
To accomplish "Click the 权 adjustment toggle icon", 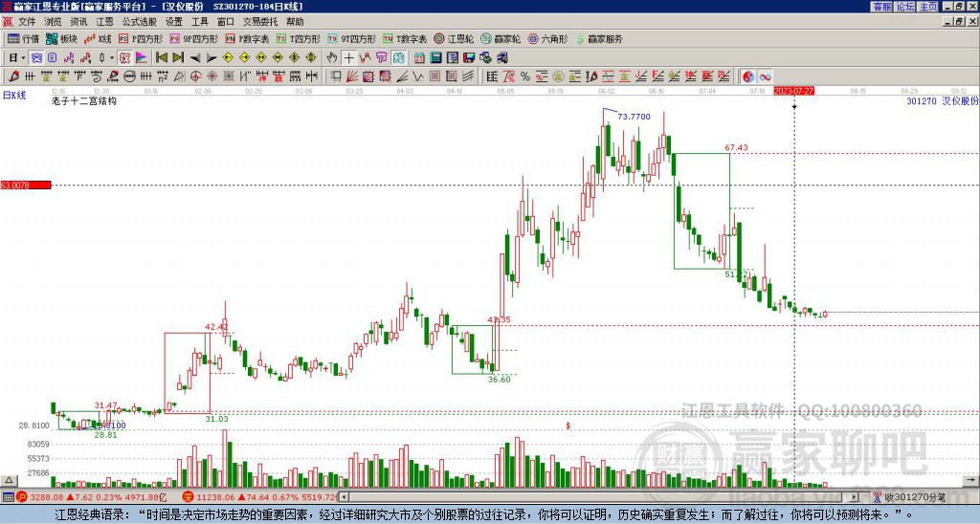I will point(124,58).
